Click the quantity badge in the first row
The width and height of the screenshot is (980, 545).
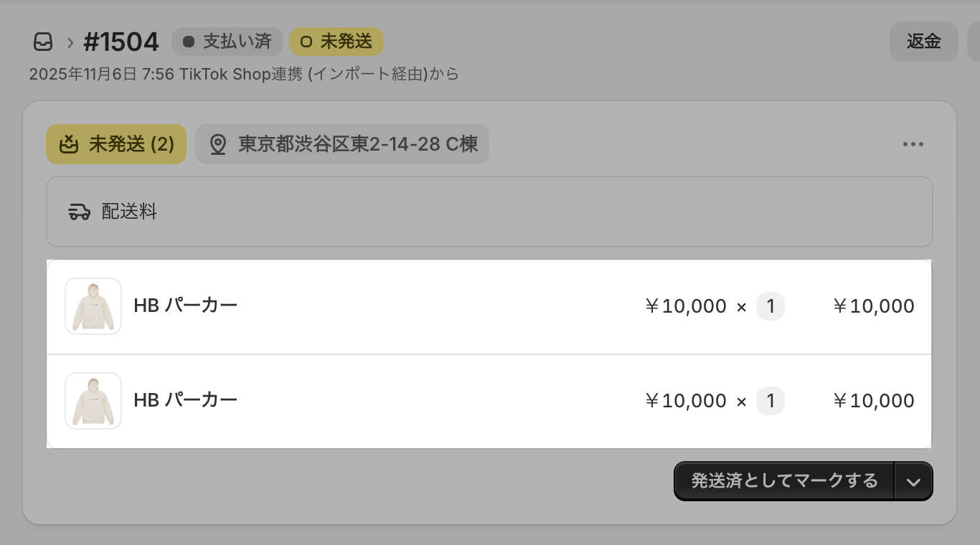771,307
